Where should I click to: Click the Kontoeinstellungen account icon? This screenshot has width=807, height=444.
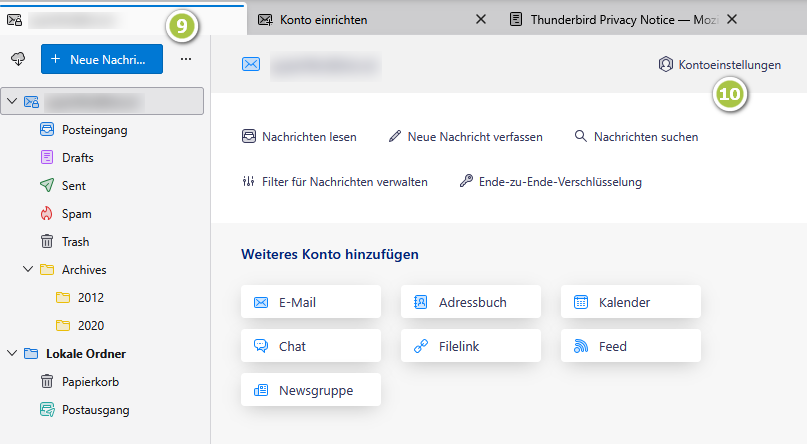[x=665, y=64]
